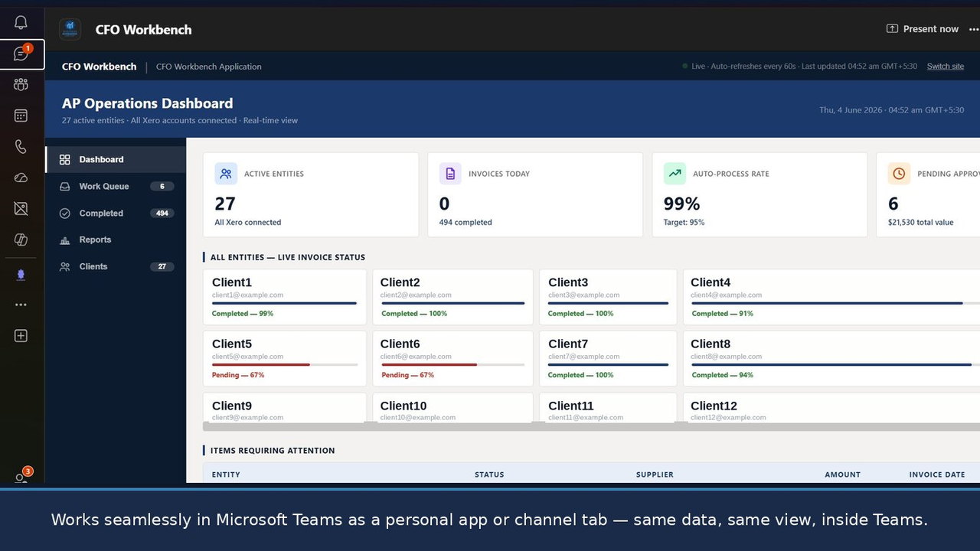Image resolution: width=980 pixels, height=551 pixels.
Task: Click the Apps plus icon in rail
Action: [x=21, y=336]
